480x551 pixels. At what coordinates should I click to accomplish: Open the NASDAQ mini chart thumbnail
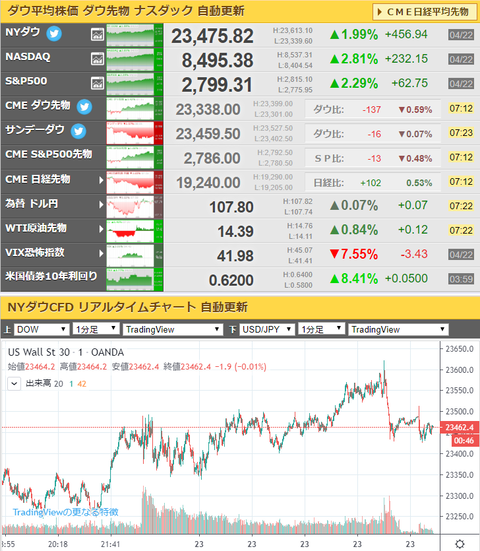135,59
